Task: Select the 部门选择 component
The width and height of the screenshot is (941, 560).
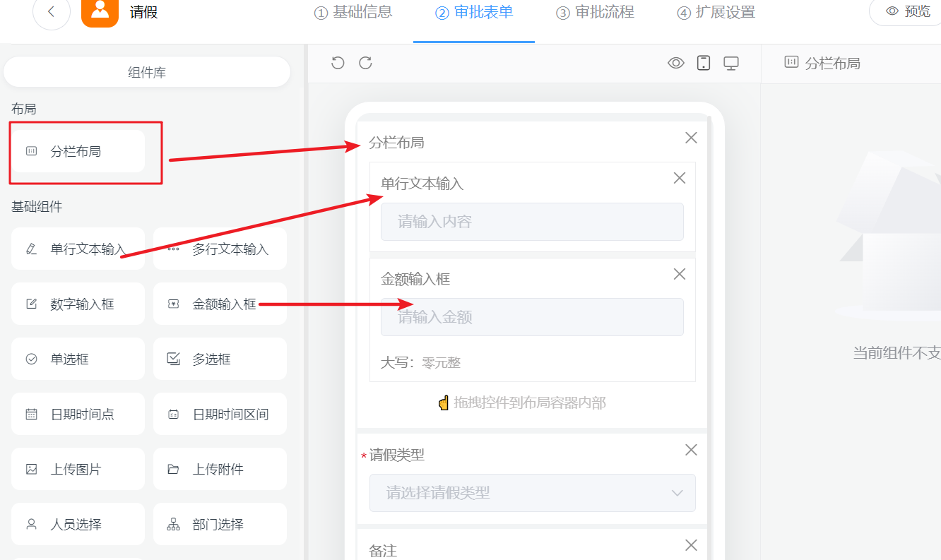Action: click(x=220, y=524)
